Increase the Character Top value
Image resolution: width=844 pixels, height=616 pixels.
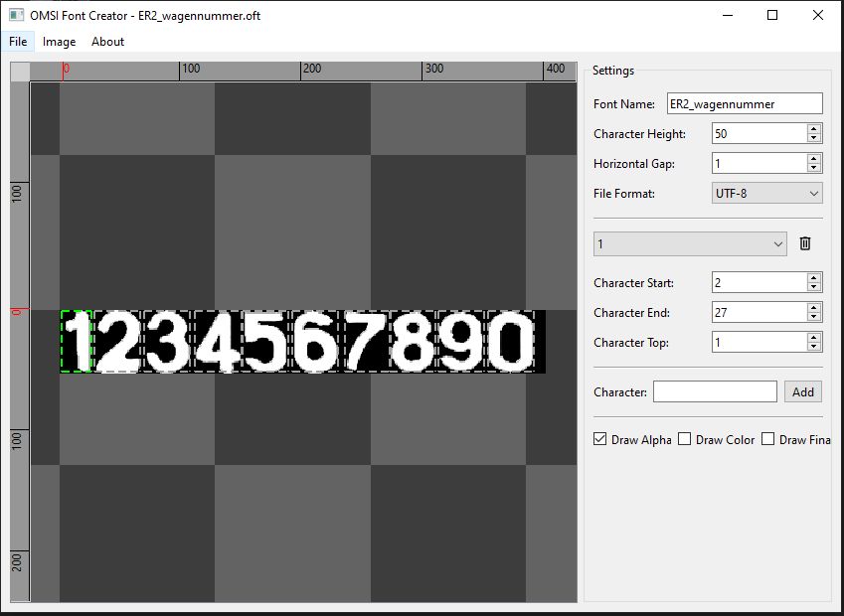click(814, 338)
